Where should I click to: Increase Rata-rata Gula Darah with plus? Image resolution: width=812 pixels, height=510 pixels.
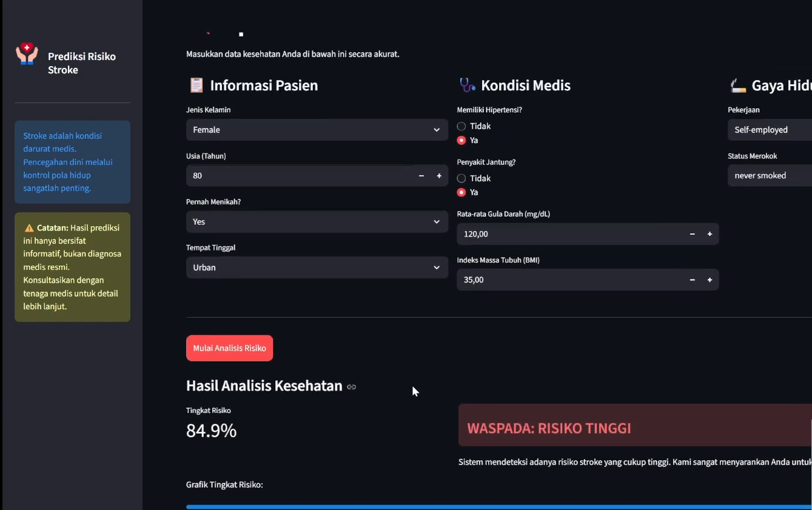[x=710, y=234]
